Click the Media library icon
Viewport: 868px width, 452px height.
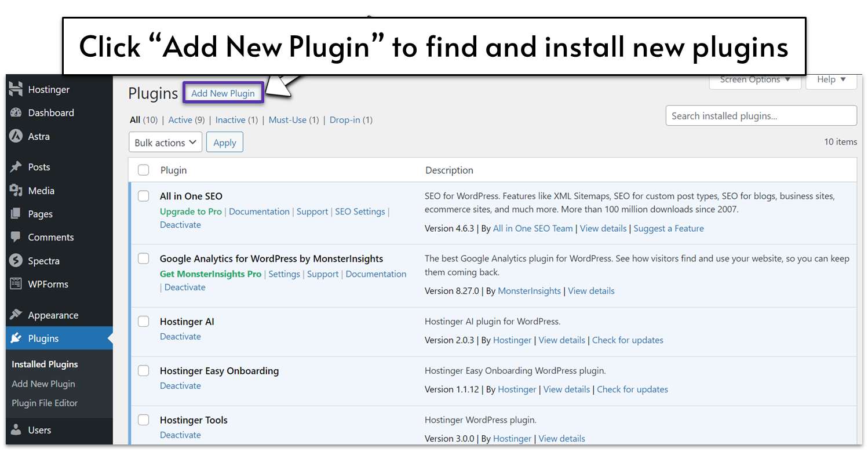click(16, 191)
